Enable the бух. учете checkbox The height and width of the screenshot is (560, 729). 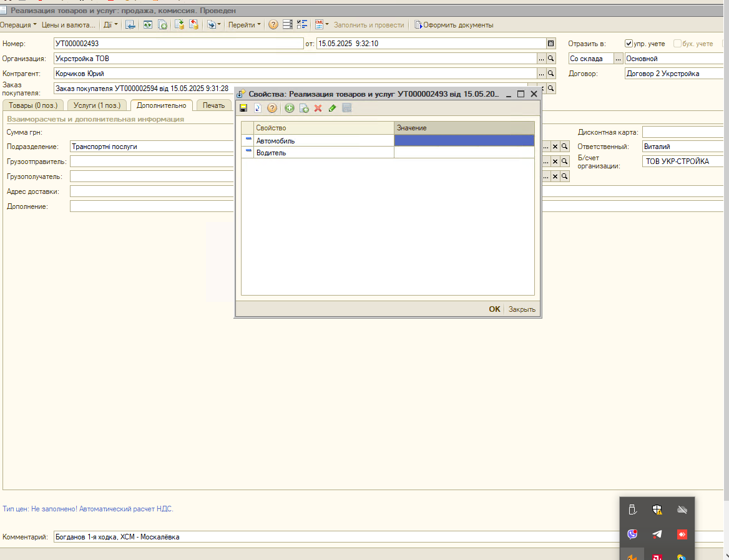(677, 44)
